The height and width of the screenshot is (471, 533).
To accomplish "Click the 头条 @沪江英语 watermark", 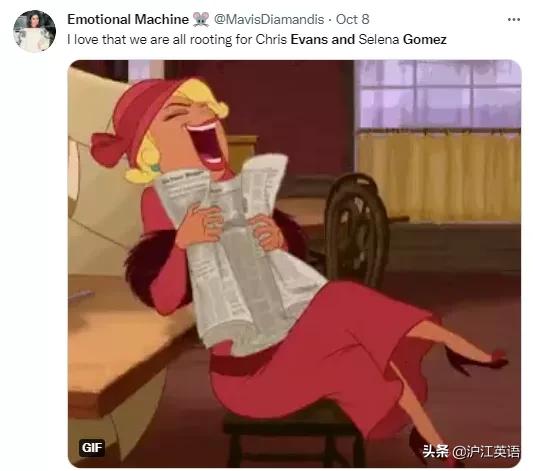I will tap(471, 452).
